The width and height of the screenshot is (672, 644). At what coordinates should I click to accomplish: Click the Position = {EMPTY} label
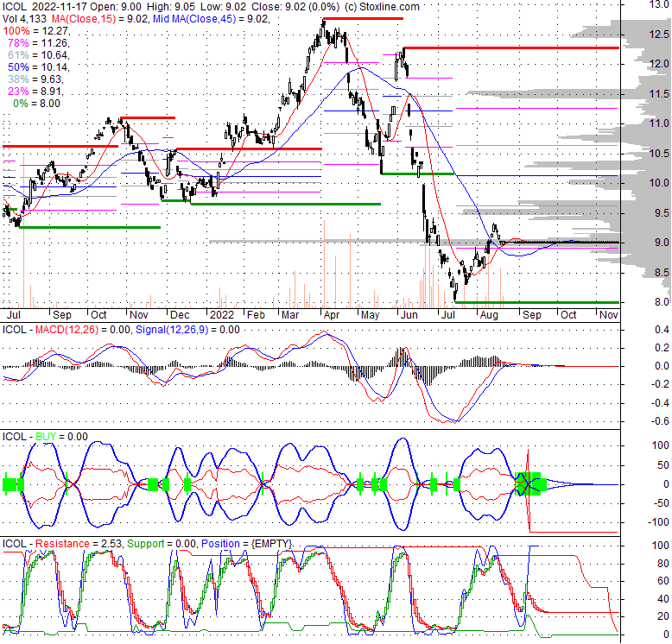pos(246,544)
